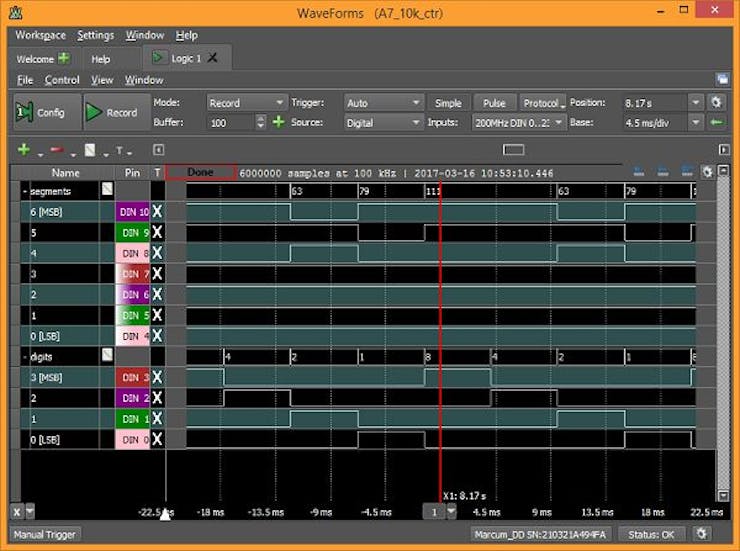
Task: Switch to the Help tab
Action: point(101,59)
